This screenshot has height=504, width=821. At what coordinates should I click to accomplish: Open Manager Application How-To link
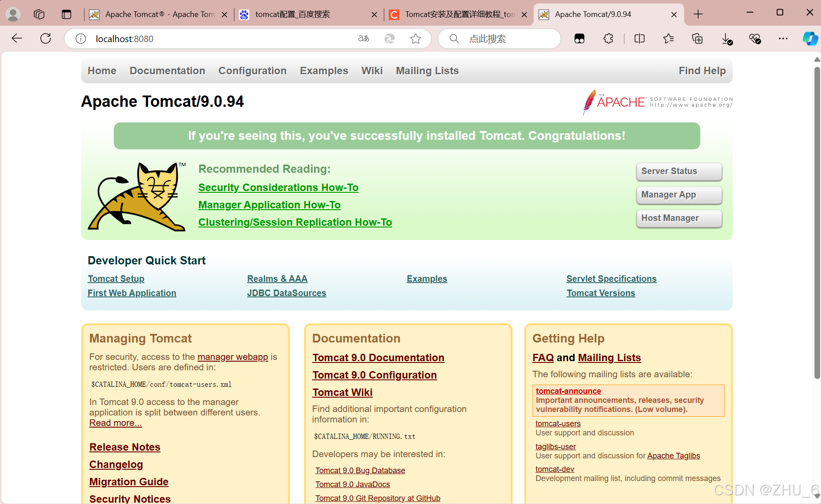(269, 205)
